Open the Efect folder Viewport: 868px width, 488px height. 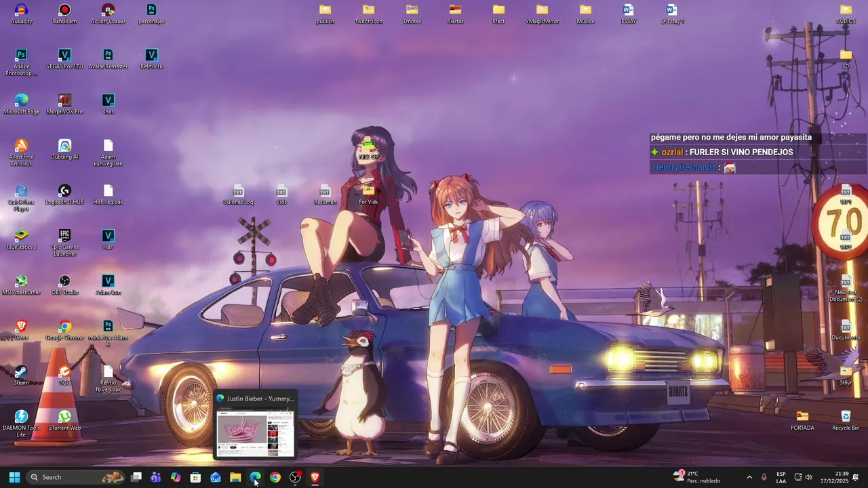pos(498,14)
